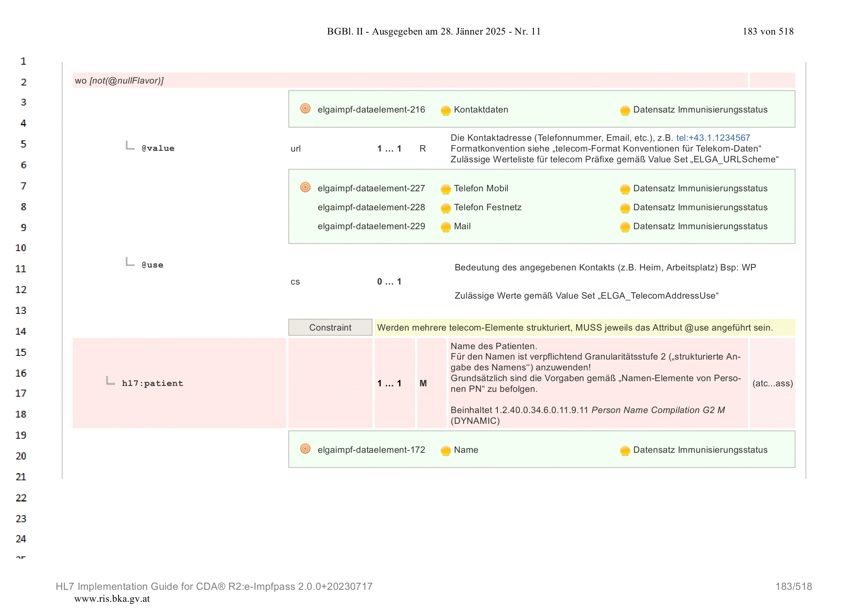Click the Constraint label box
868x614 pixels.
coord(330,328)
